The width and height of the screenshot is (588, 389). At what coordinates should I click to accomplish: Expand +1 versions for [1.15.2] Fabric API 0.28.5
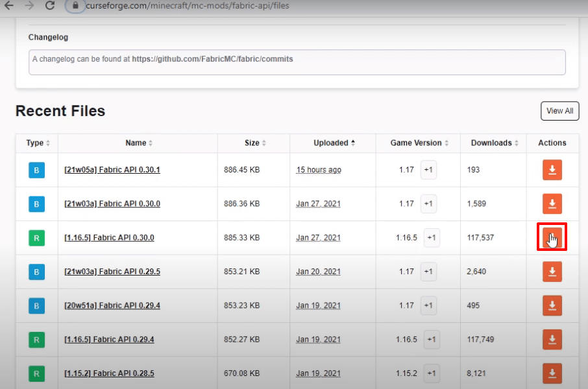coord(432,373)
